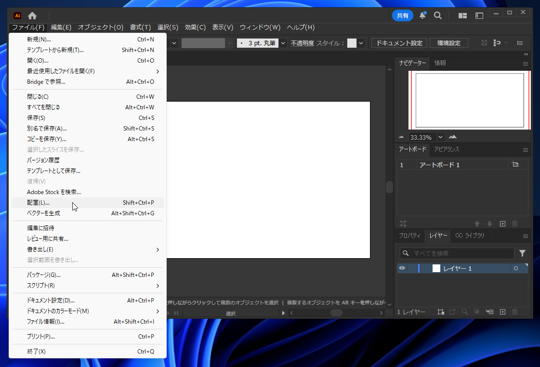The width and height of the screenshot is (540, 367).
Task: Choose プリント(P)... from the File menu
Action: click(88, 337)
